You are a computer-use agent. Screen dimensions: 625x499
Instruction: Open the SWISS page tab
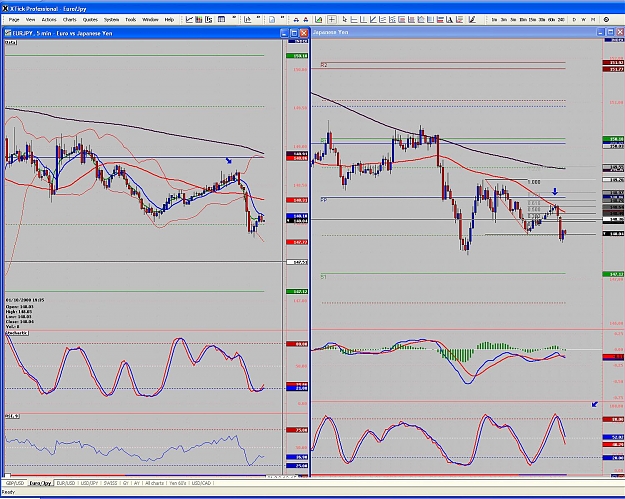pyautogui.click(x=110, y=483)
